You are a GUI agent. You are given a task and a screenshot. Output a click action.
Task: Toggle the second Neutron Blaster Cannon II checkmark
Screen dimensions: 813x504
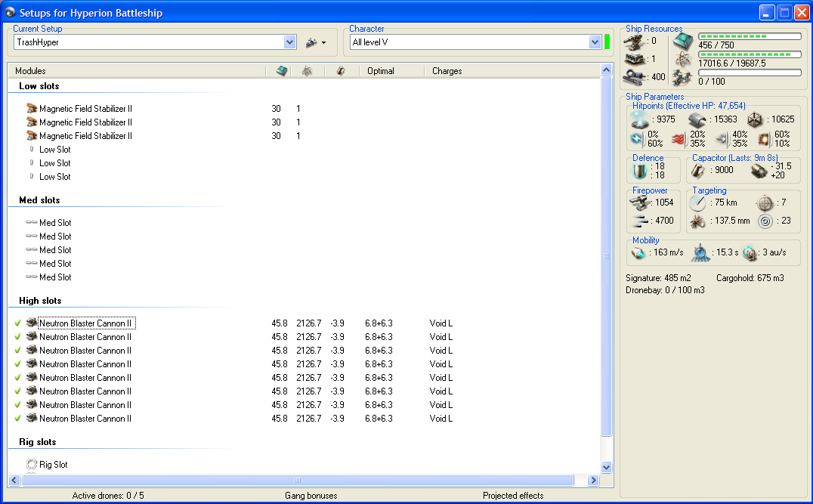[x=17, y=336]
